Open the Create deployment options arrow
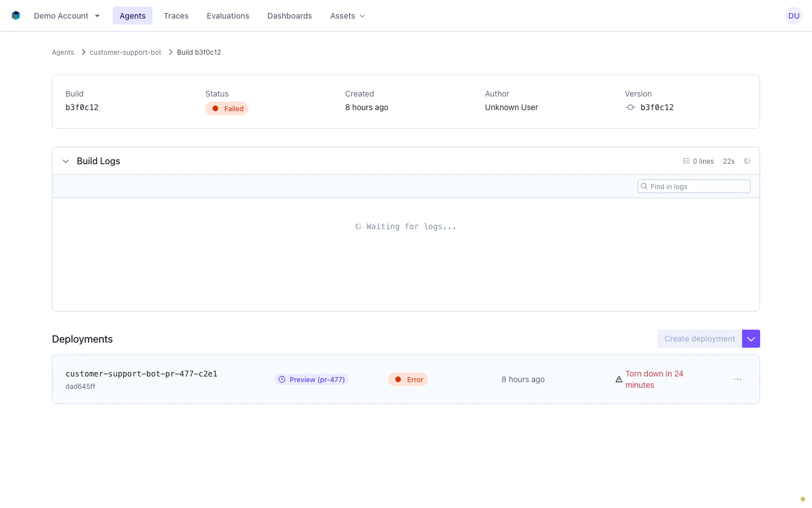The image size is (812, 508). (x=751, y=339)
